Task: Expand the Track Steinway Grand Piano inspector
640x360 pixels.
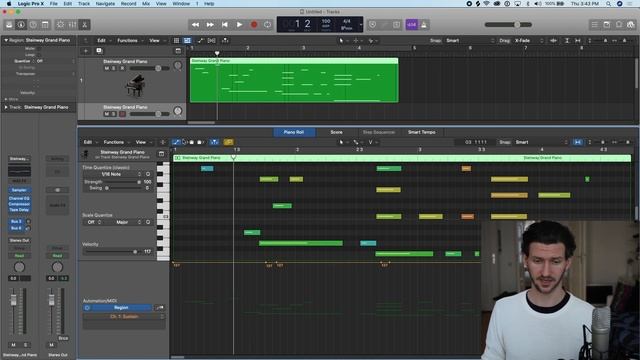Action: click(6, 107)
